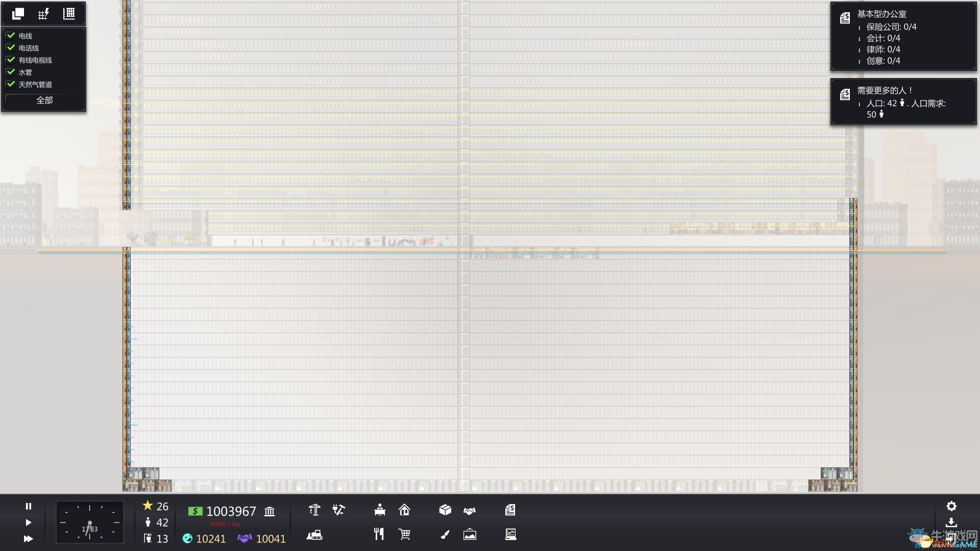Open the office desk category
This screenshot has width=980, height=551.
tap(379, 510)
